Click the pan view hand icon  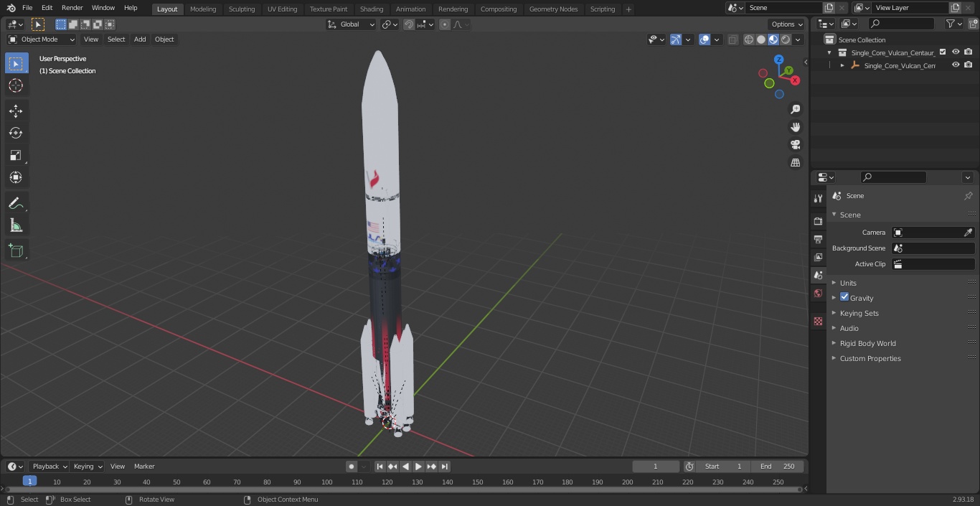(x=795, y=127)
